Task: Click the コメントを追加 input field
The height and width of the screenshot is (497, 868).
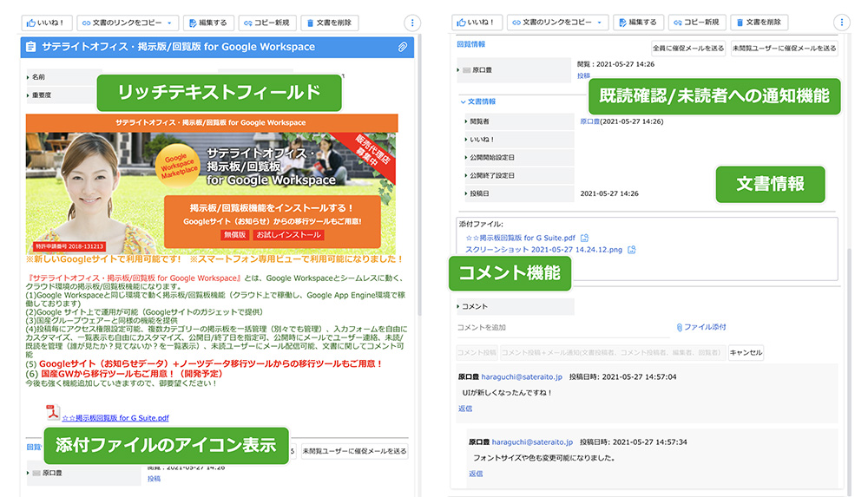Action: (x=563, y=328)
